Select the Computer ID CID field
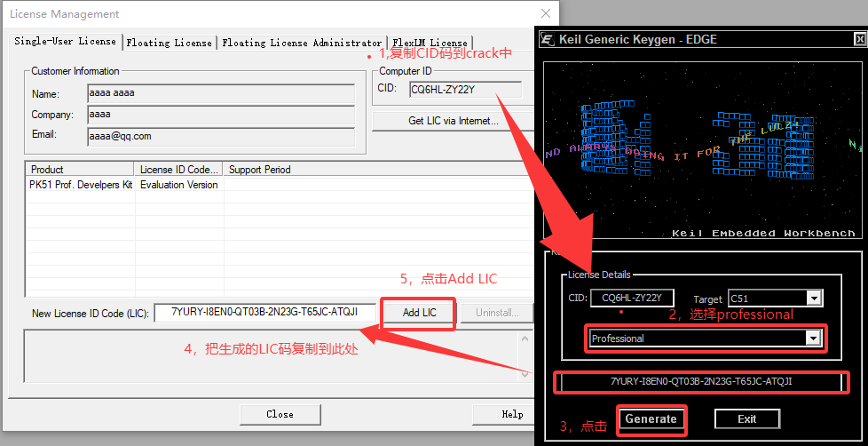Screen dimensions: 868x446 tap(466, 90)
